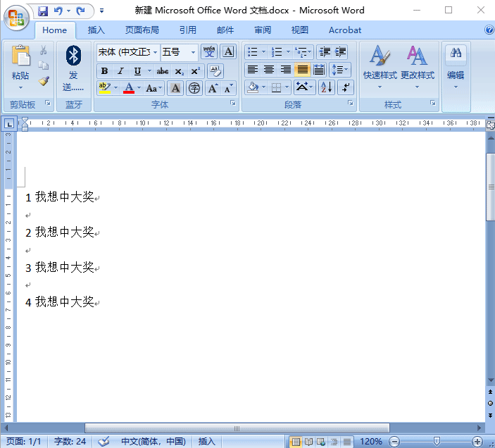Copy selection with the copy icon
Image resolution: width=495 pixels, height=448 pixels.
pos(44,66)
